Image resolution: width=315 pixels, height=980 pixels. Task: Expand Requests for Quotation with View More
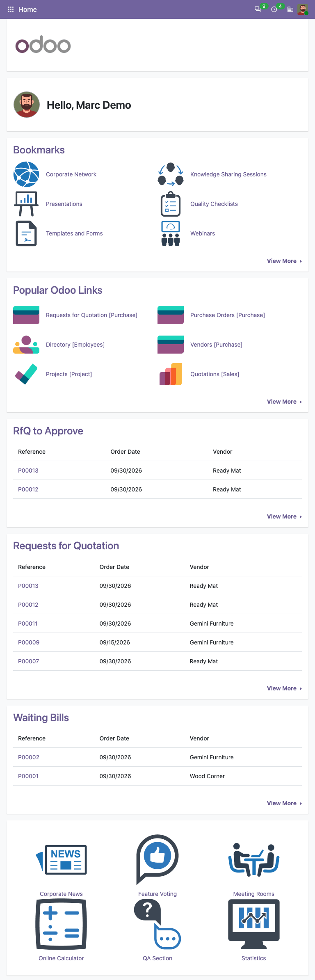click(284, 688)
